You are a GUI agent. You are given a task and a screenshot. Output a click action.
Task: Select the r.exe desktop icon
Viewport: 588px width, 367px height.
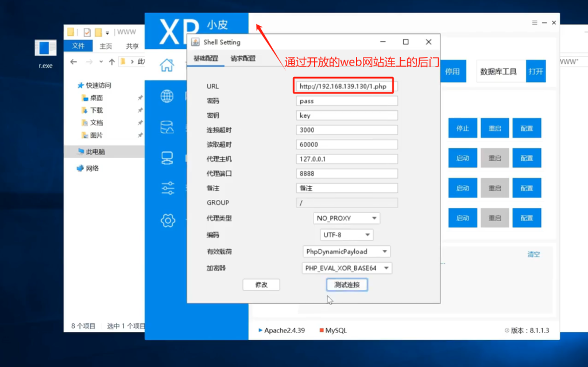(45, 55)
